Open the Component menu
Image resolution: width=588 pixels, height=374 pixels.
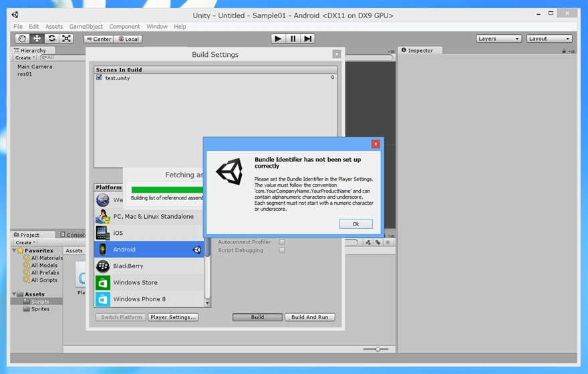coord(124,27)
